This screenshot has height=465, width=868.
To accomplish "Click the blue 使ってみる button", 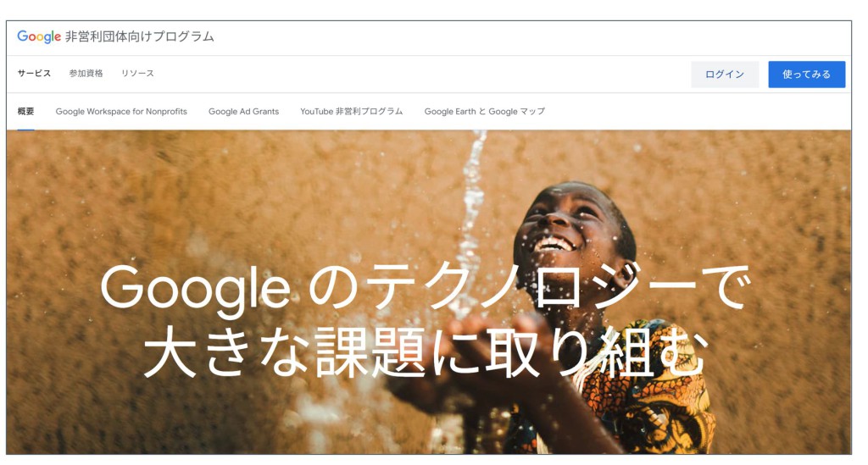I will click(807, 74).
